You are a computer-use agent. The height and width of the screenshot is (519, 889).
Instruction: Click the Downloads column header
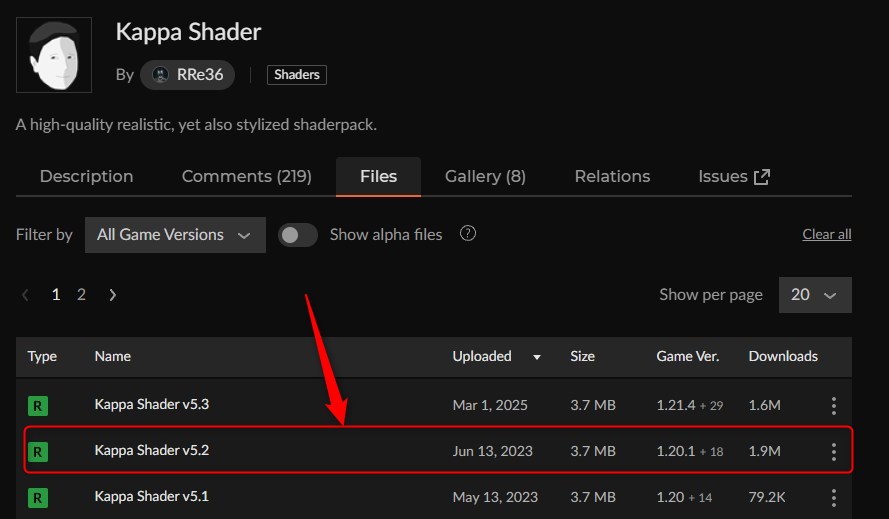[x=783, y=356]
